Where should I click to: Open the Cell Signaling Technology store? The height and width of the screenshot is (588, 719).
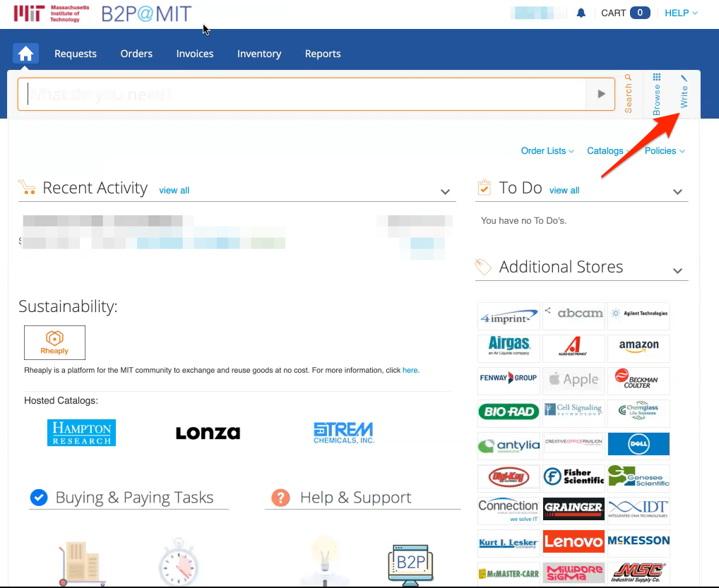[574, 414]
